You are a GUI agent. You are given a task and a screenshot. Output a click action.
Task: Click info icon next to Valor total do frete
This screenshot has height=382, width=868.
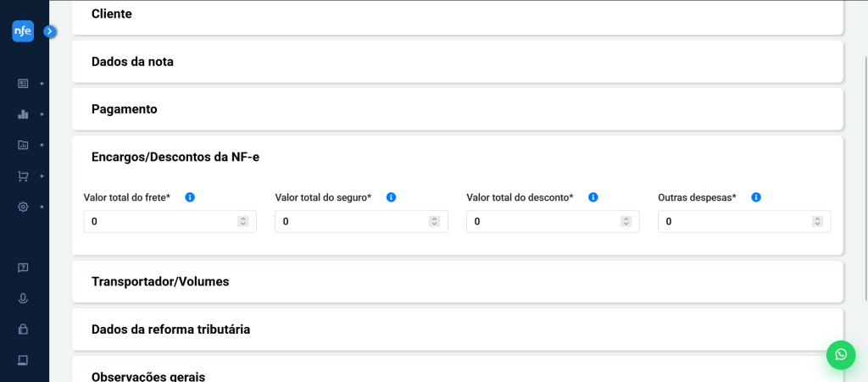coord(190,197)
